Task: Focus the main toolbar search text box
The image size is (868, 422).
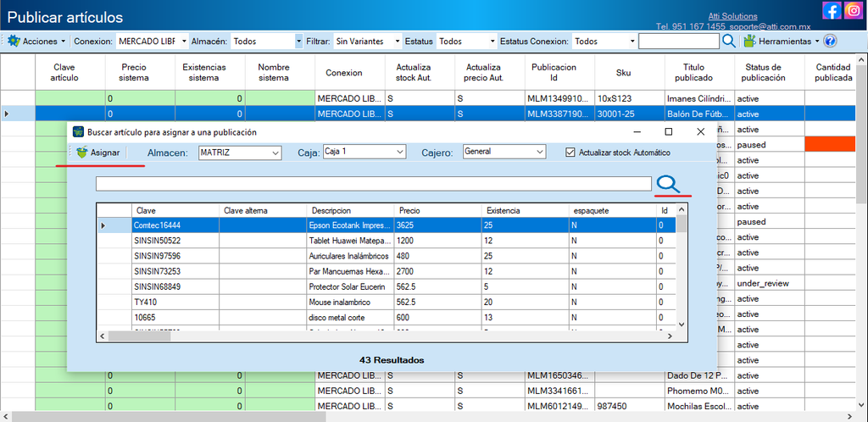Action: point(679,41)
